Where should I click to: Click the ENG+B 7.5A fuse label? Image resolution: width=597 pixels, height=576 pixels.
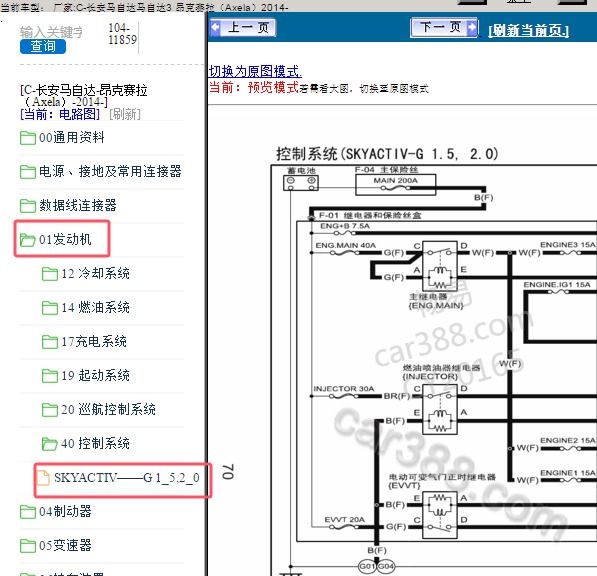(x=345, y=226)
